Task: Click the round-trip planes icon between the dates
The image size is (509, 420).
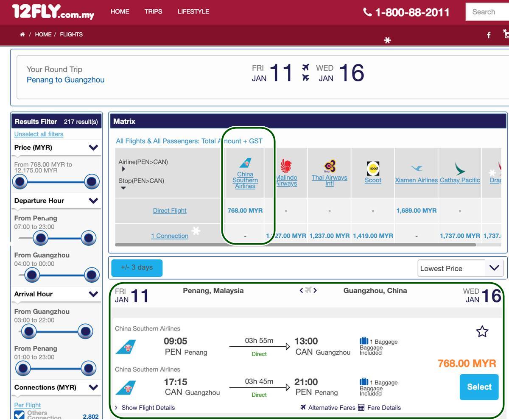Action: [306, 72]
